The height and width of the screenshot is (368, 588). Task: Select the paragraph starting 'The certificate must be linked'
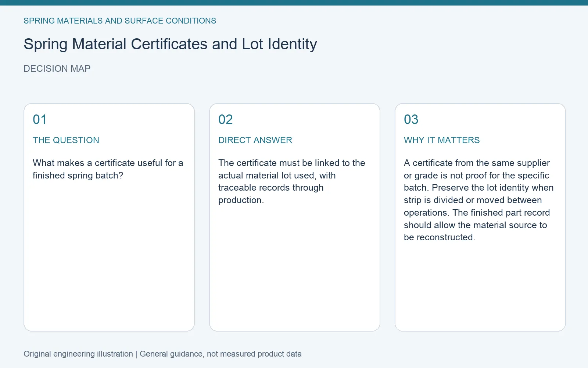pyautogui.click(x=292, y=181)
